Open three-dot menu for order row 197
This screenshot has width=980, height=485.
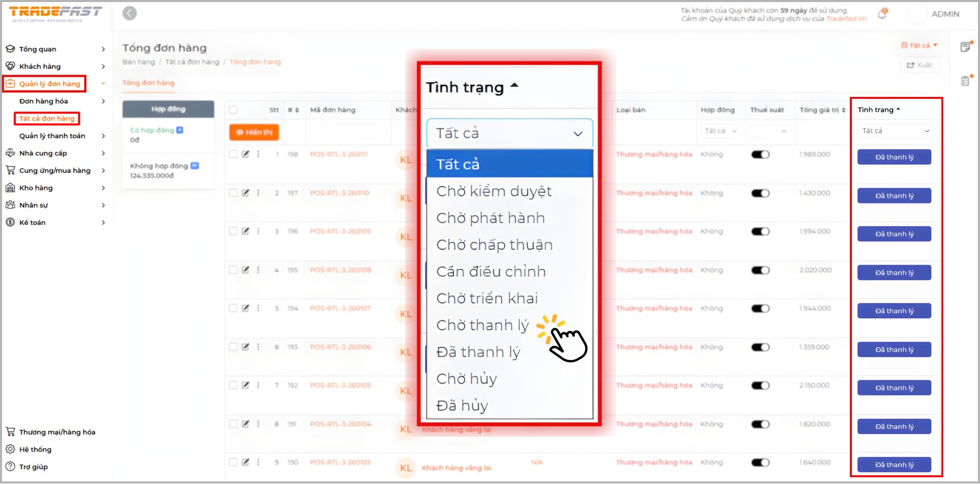coord(258,193)
